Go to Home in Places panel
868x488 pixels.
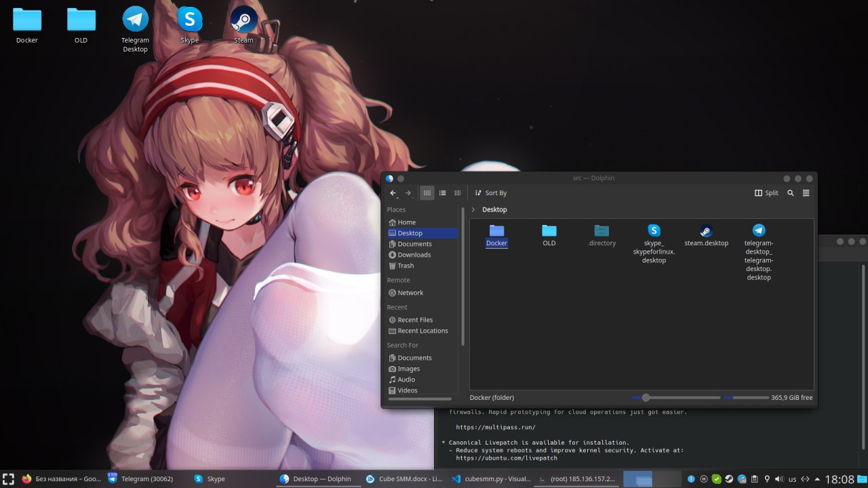[422, 222]
